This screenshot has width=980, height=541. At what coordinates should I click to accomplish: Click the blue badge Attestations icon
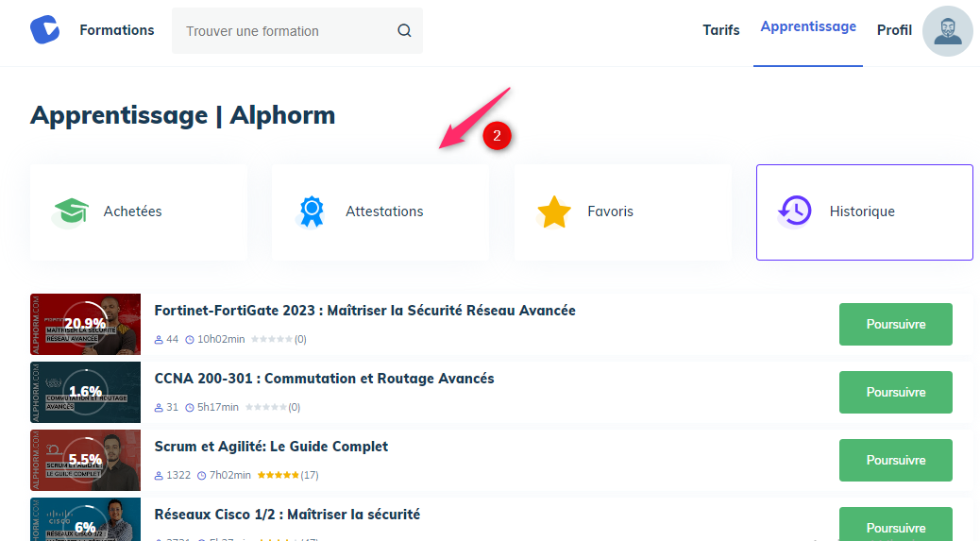pos(312,211)
